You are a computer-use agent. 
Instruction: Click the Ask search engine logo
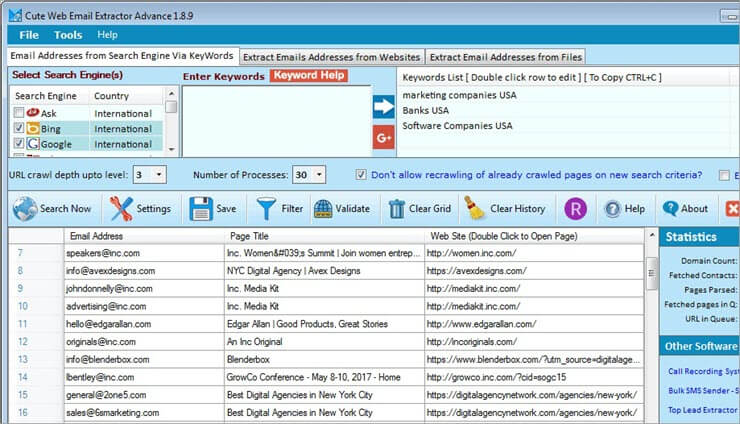(x=33, y=113)
